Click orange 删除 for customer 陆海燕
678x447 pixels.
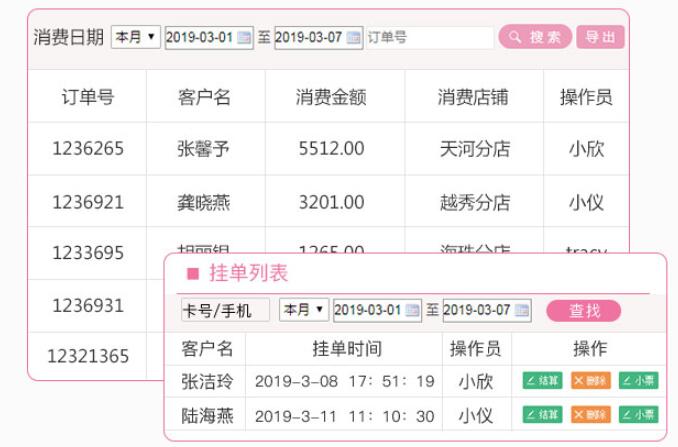tap(591, 415)
